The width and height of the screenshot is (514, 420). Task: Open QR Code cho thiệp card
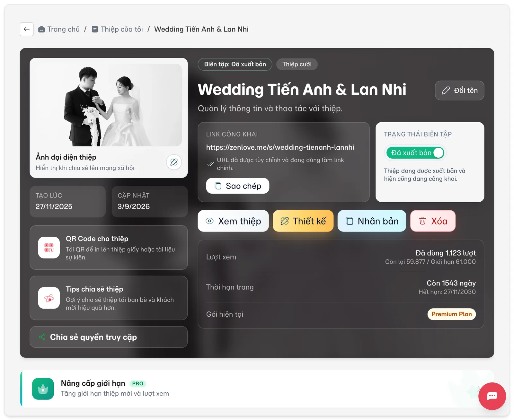pos(109,248)
